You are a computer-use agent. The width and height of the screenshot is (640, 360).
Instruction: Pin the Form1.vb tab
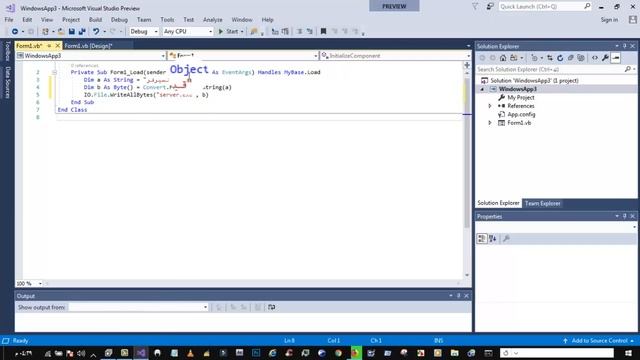click(x=49, y=46)
